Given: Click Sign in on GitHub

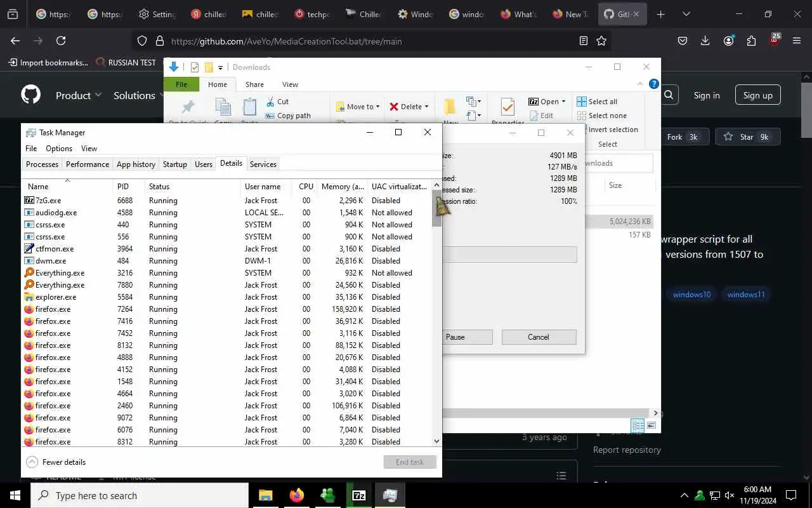Looking at the screenshot, I should 707,95.
